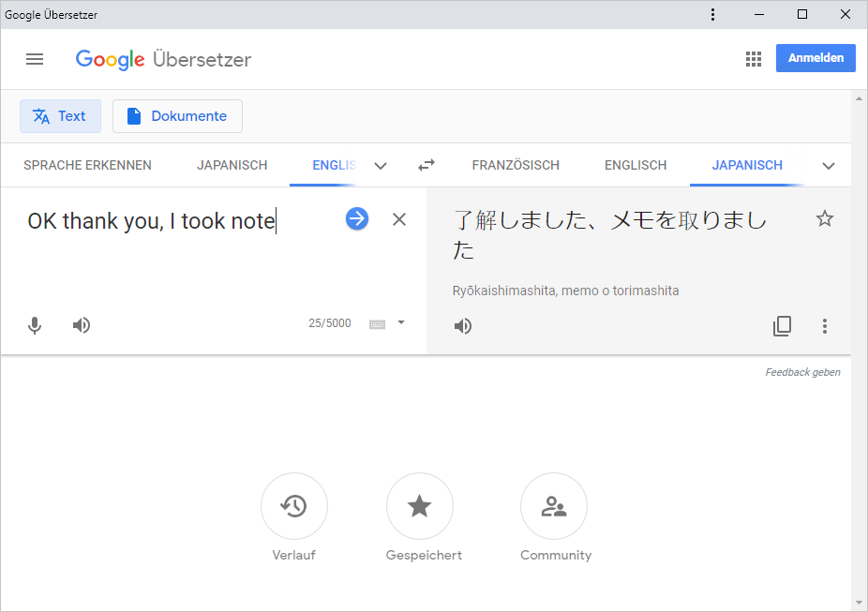Expand the target language list

coord(829,166)
